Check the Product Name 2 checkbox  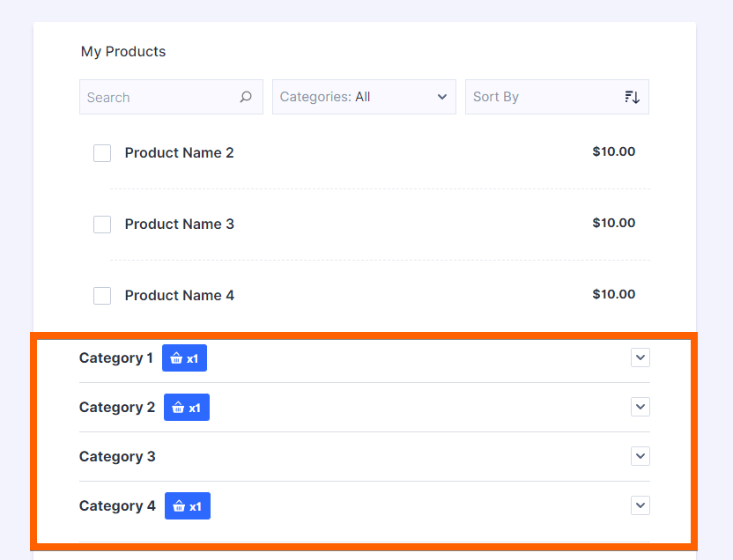(x=102, y=153)
